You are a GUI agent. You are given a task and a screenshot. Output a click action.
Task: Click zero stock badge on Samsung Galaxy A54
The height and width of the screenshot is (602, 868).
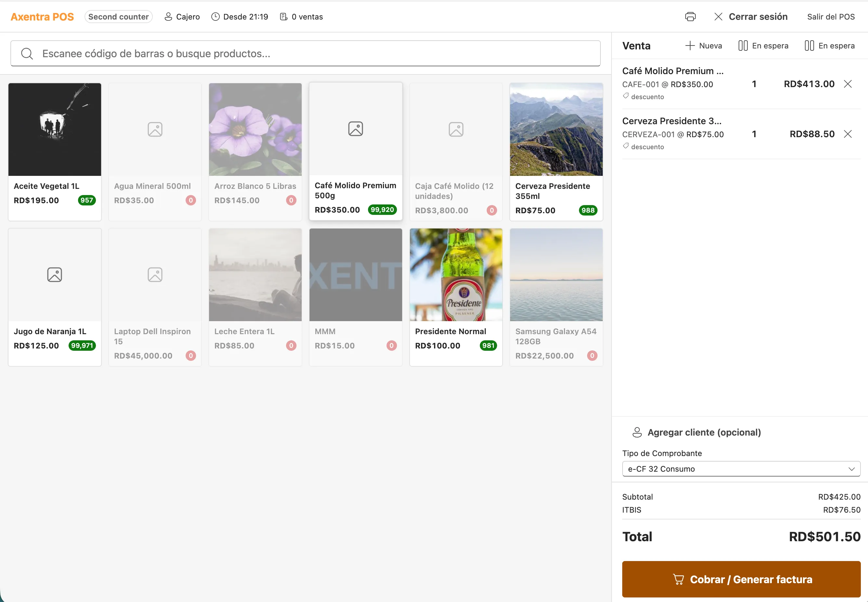pos(592,356)
